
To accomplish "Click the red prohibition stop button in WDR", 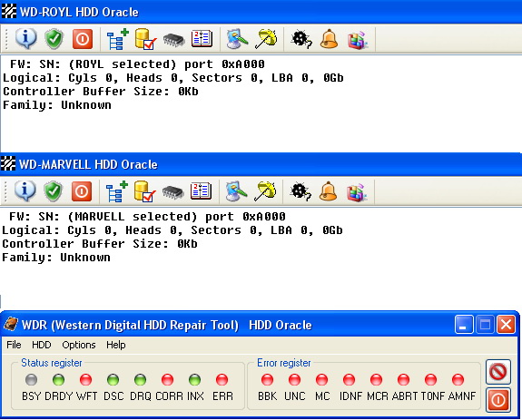I will 498,372.
